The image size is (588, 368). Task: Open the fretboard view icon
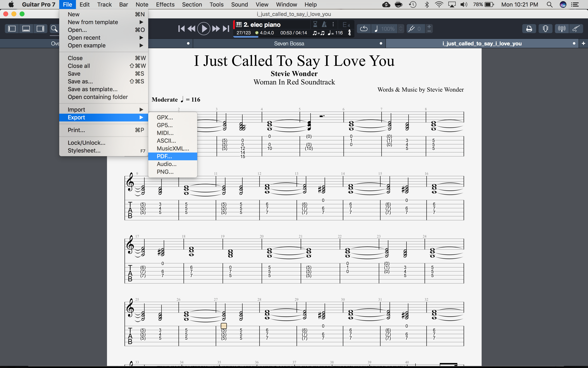(x=546, y=29)
